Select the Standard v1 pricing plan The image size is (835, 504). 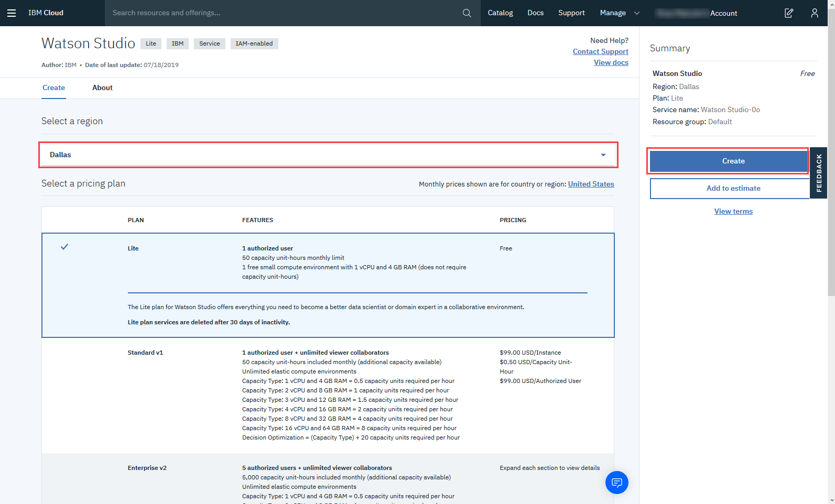point(145,353)
